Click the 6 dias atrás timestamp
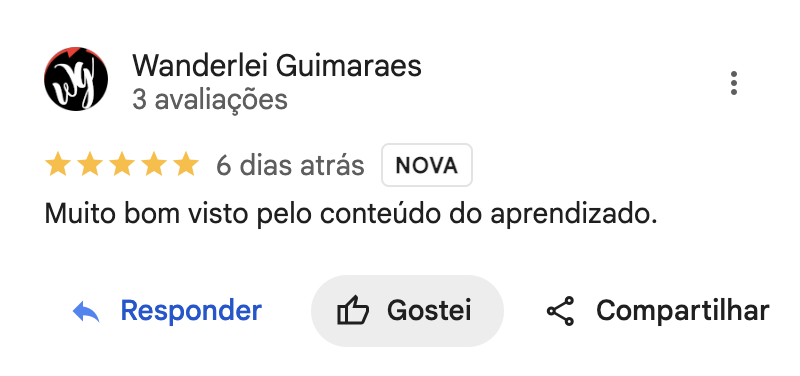This screenshot has width=800, height=376. (290, 165)
